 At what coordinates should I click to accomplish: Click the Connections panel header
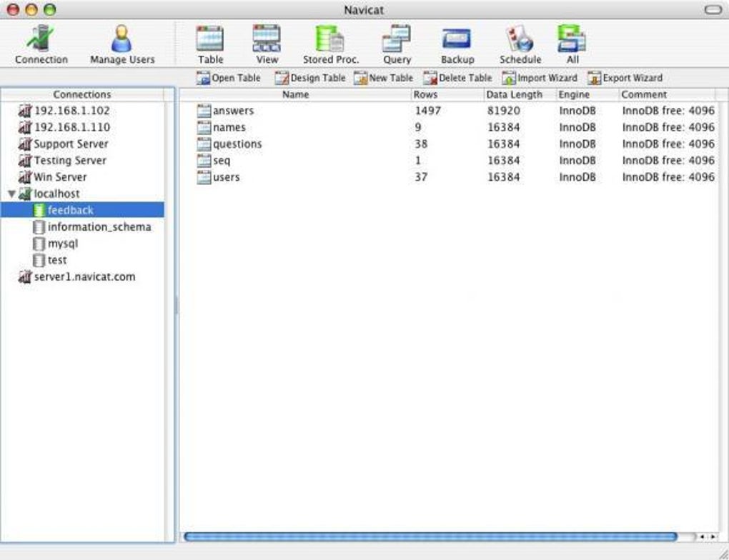(x=82, y=94)
